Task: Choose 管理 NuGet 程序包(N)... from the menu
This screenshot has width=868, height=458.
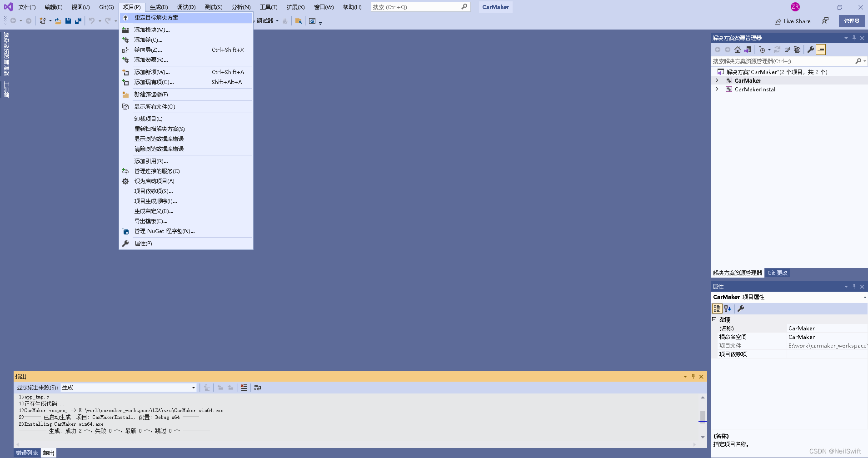Action: click(x=186, y=231)
